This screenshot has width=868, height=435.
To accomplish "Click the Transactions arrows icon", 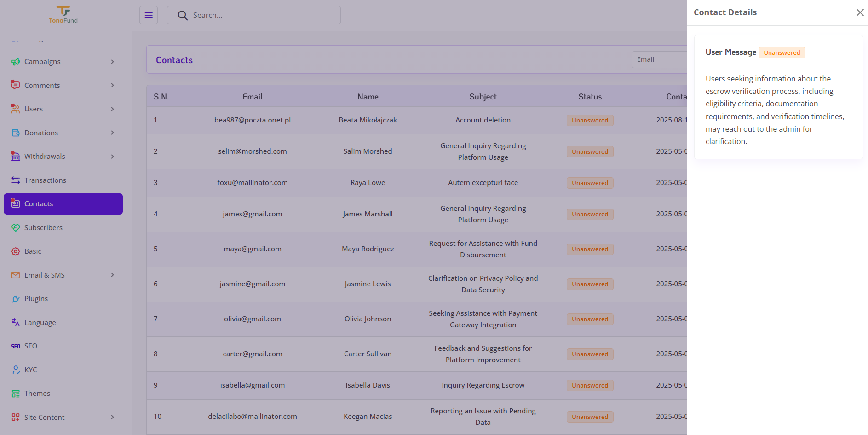I will click(16, 180).
